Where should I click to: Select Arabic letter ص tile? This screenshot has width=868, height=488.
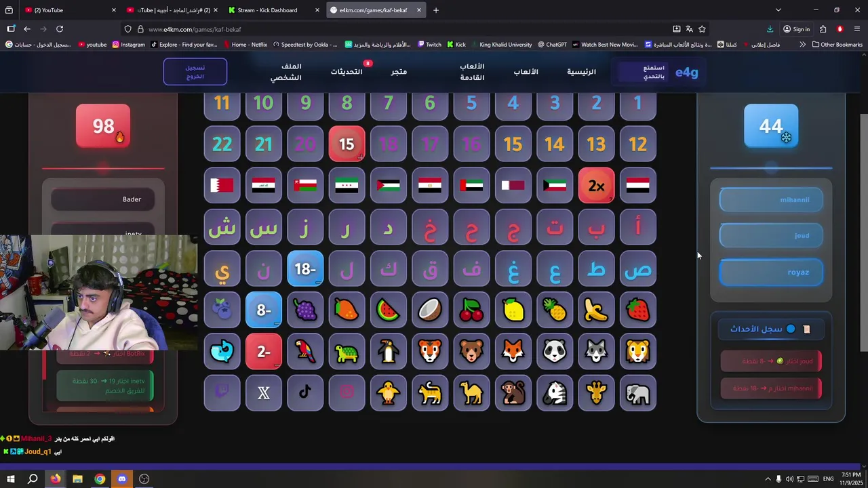[x=637, y=269]
